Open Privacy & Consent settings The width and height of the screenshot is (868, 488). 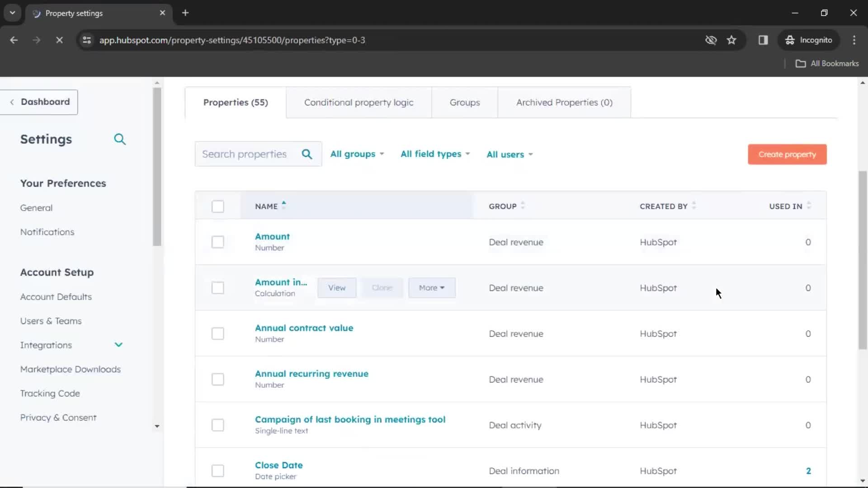click(x=58, y=418)
